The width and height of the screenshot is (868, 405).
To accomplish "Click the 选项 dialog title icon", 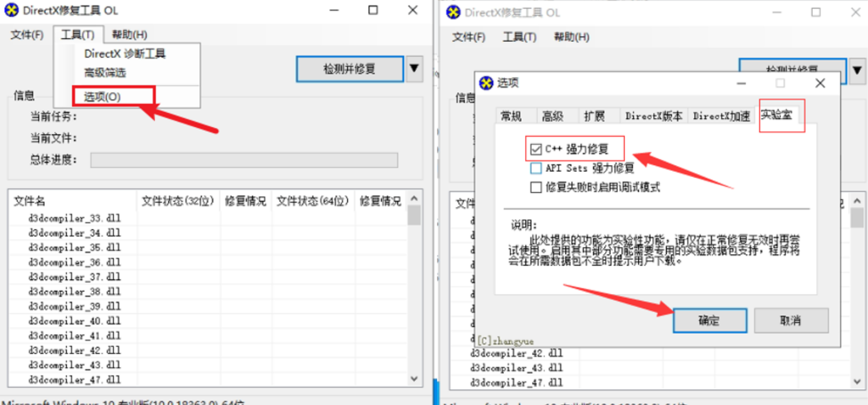I will tap(486, 83).
